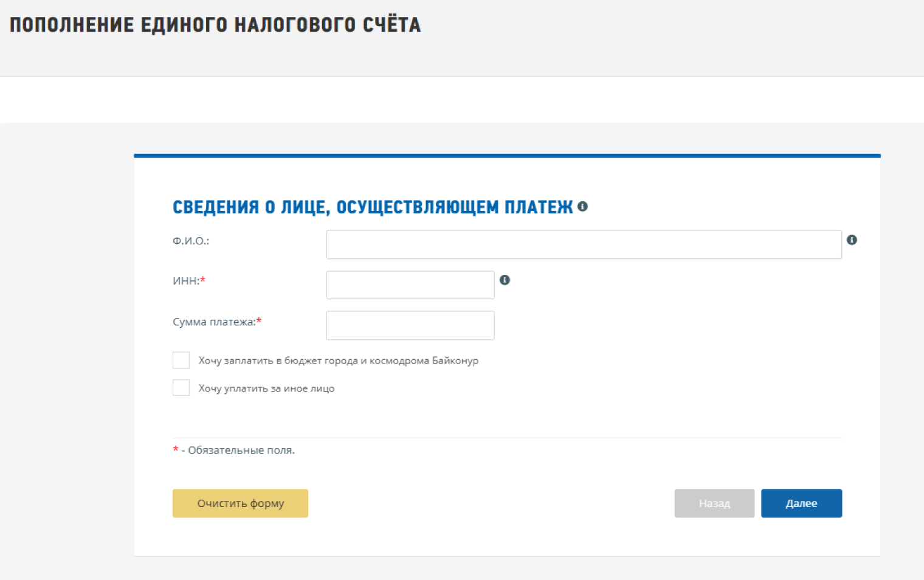Click the 'ИНН:' field label
Image resolution: width=924 pixels, height=580 pixels.
186,281
